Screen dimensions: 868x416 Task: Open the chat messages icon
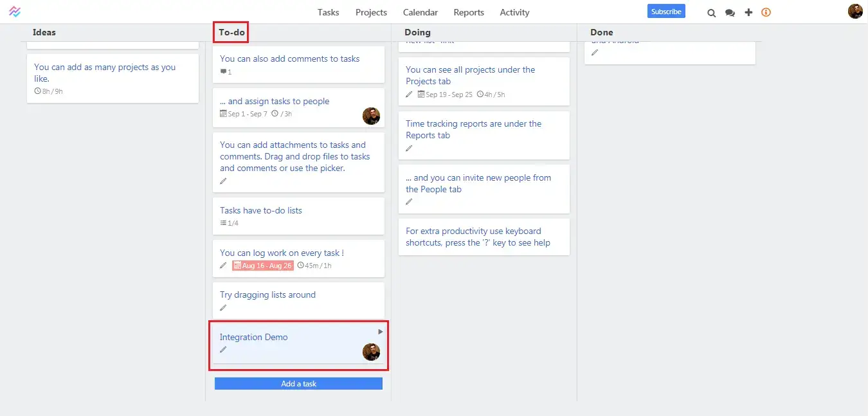730,12
